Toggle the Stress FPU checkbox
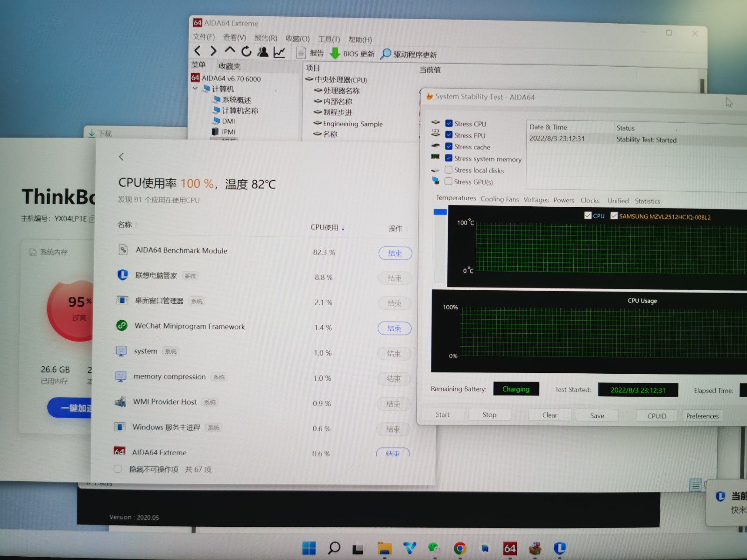The width and height of the screenshot is (747, 560). (449, 135)
